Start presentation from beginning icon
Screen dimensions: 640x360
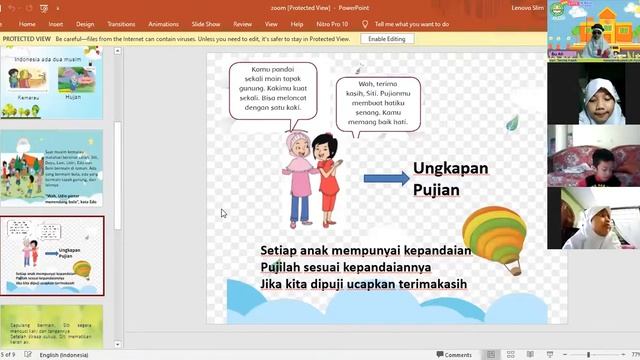(x=44, y=8)
